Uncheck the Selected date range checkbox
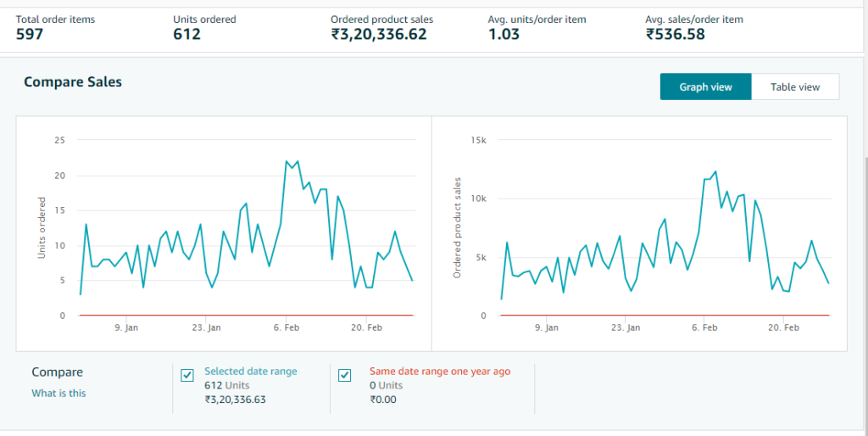The height and width of the screenshot is (436, 868). (188, 375)
